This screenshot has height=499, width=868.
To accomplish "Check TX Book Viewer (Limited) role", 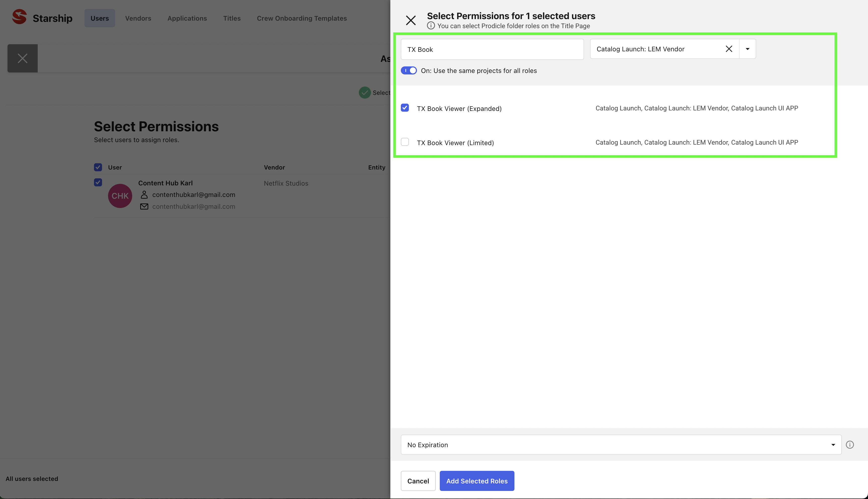I will 405,142.
